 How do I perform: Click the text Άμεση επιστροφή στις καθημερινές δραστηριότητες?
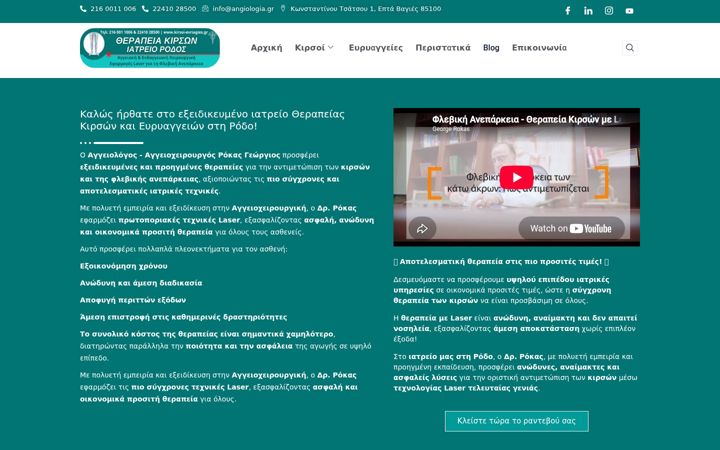(183, 317)
